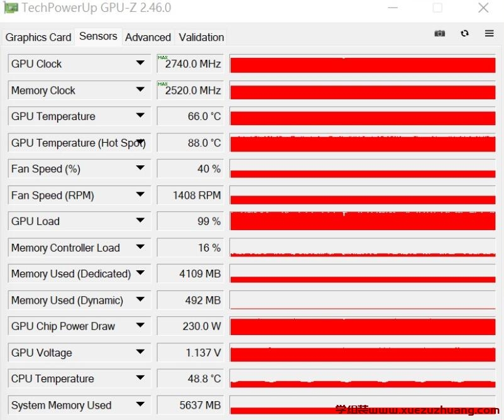504x420 pixels.
Task: Click the camera screenshot icon
Action: pyautogui.click(x=439, y=33)
